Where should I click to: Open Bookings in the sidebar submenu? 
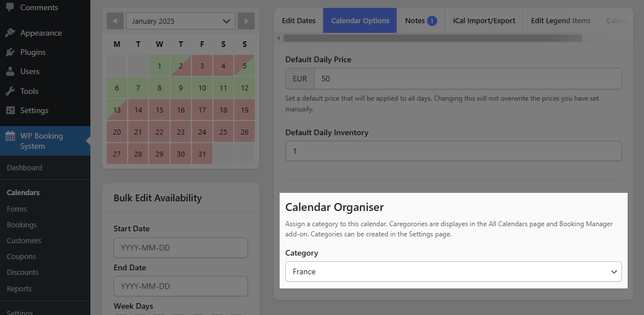(x=22, y=225)
